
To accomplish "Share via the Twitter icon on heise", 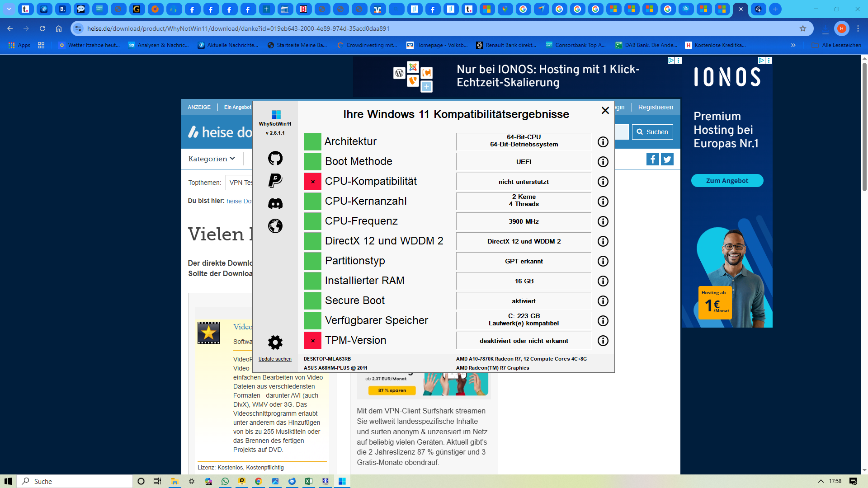I will [667, 159].
